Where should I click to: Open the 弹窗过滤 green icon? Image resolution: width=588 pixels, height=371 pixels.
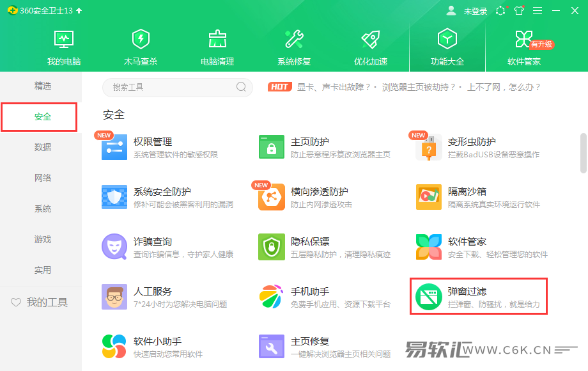(429, 297)
